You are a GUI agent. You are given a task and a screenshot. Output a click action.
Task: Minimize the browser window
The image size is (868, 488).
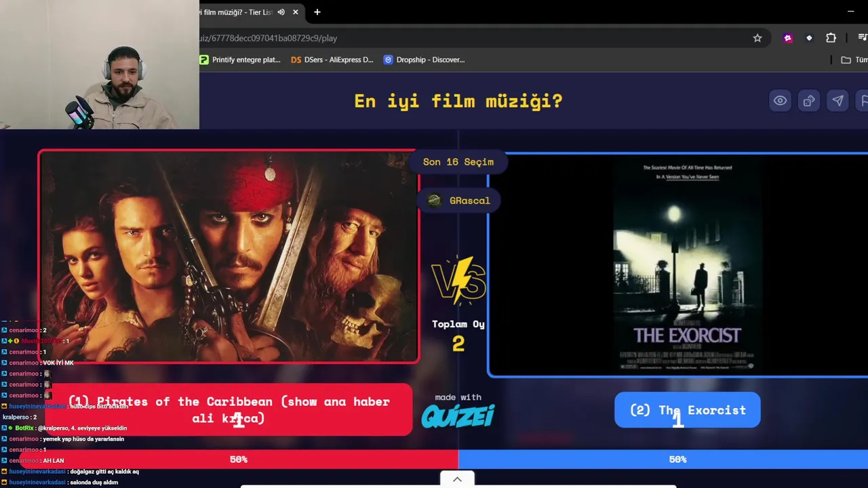tap(851, 12)
